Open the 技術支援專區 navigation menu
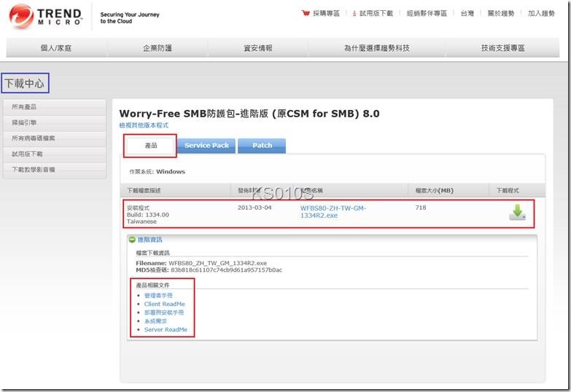571x392 pixels. (x=503, y=47)
